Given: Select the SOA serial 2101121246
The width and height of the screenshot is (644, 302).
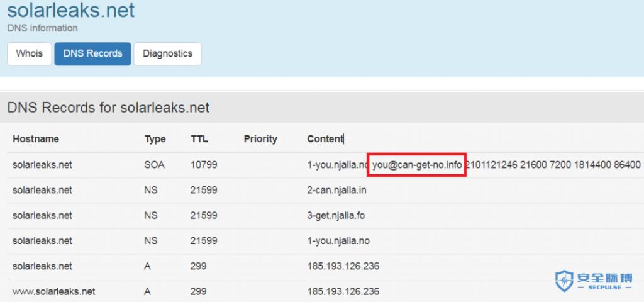Looking at the screenshot, I should [491, 165].
